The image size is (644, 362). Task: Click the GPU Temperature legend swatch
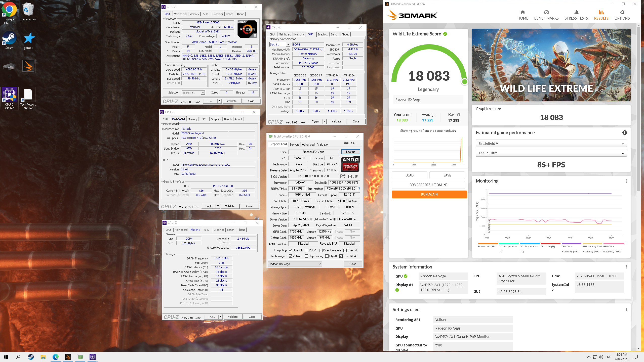pyautogui.click(x=530, y=243)
